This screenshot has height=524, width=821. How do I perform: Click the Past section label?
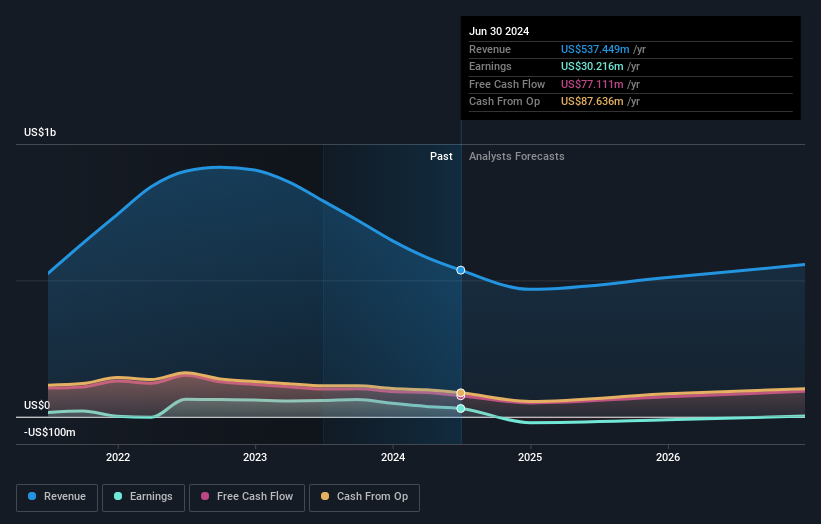(441, 156)
